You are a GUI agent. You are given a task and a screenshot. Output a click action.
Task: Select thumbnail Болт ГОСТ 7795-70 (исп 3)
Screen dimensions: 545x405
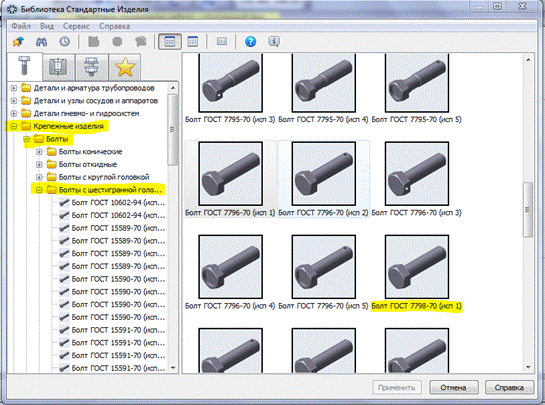pos(230,83)
